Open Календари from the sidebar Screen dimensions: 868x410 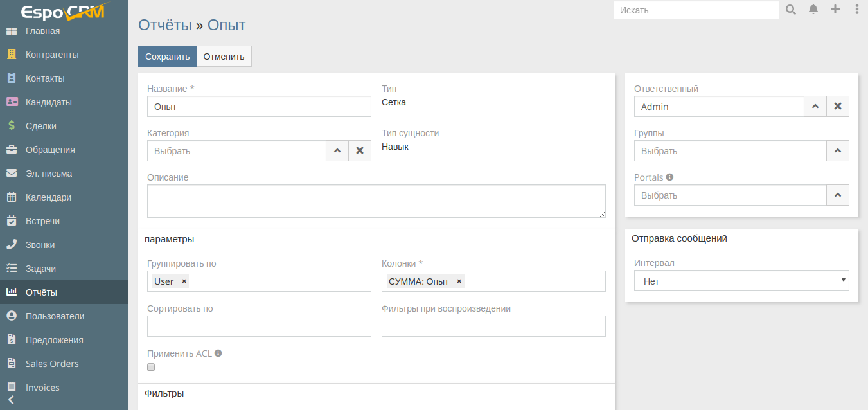tap(48, 197)
